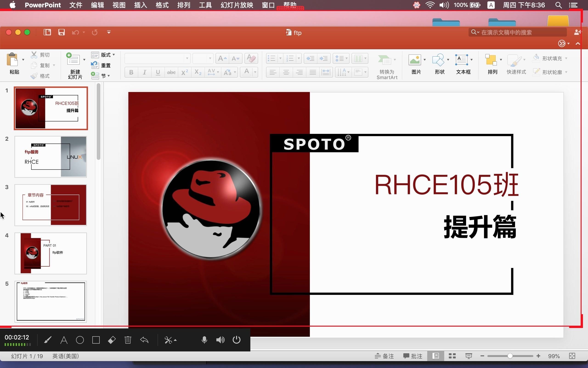The height and width of the screenshot is (368, 588).
Task: Select the eraser tool in recording toolbar
Action: [112, 340]
